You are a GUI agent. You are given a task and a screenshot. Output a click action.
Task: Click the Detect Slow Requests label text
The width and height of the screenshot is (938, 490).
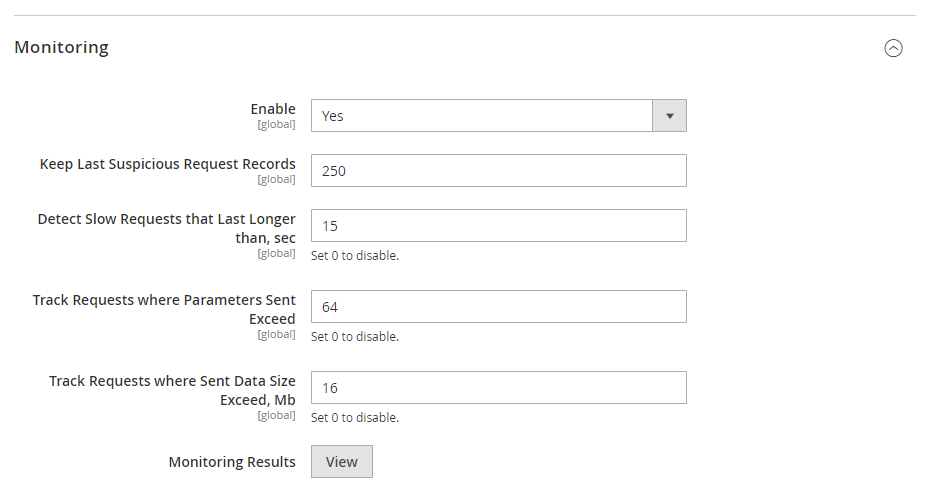167,227
